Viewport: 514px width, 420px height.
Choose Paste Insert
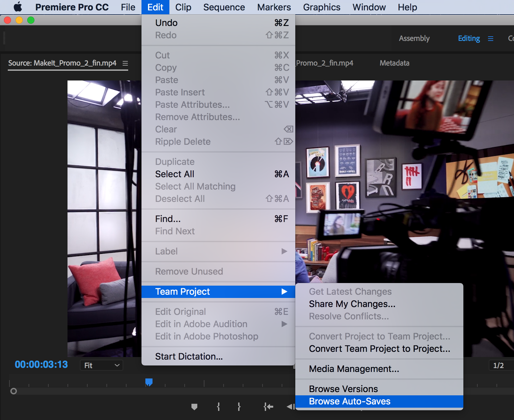click(218, 92)
